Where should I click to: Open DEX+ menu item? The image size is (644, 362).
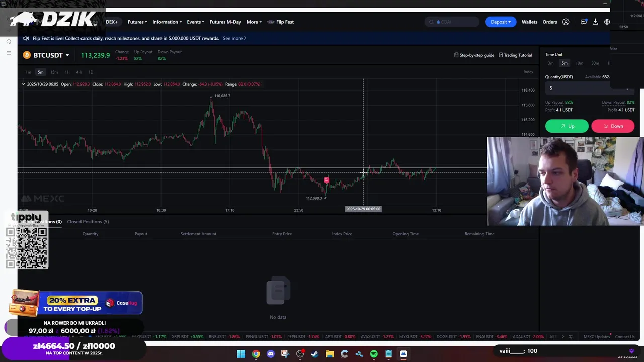112,22
